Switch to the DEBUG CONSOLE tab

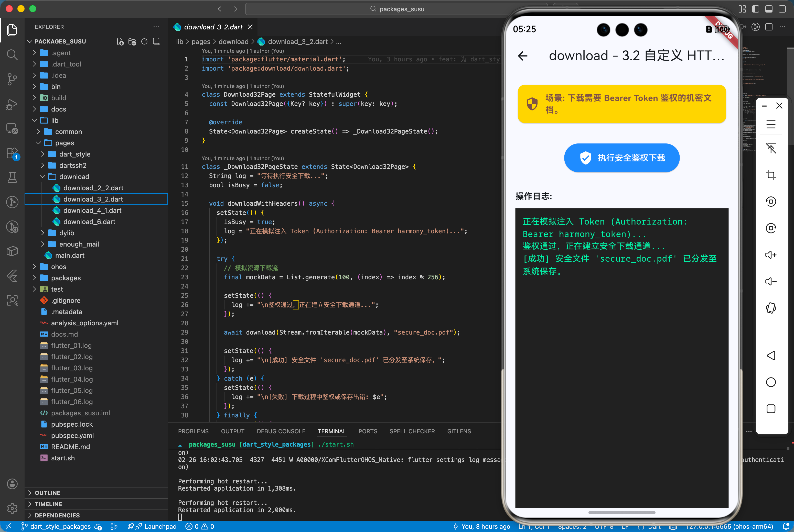tap(281, 431)
